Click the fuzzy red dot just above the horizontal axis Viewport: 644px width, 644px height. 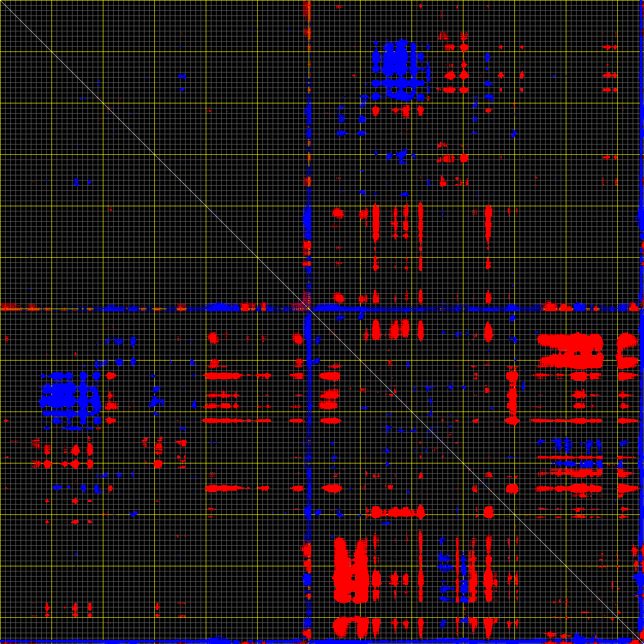point(338,297)
